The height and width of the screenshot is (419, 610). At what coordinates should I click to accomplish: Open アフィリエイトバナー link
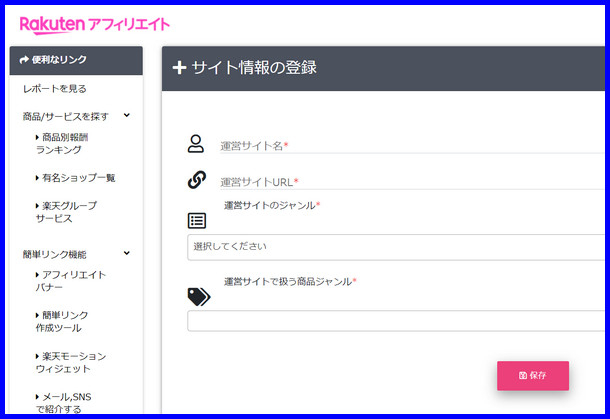tap(70, 281)
